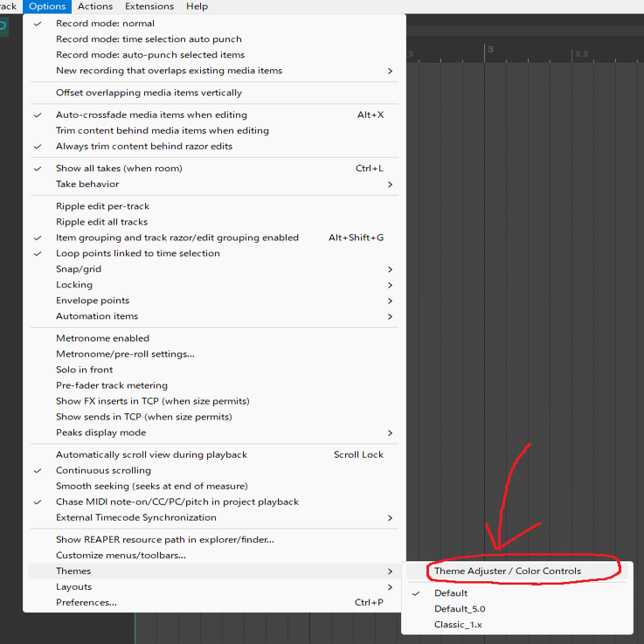This screenshot has height=644, width=644.
Task: Toggle Item grouping and track razor/edit grouping
Action: pos(214,238)
